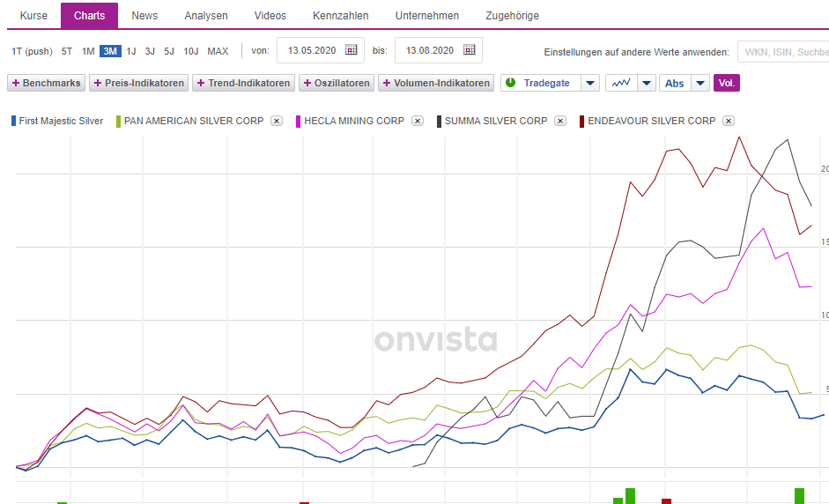
Task: Remove SUMMA SILVER CORP from chart
Action: point(560,121)
